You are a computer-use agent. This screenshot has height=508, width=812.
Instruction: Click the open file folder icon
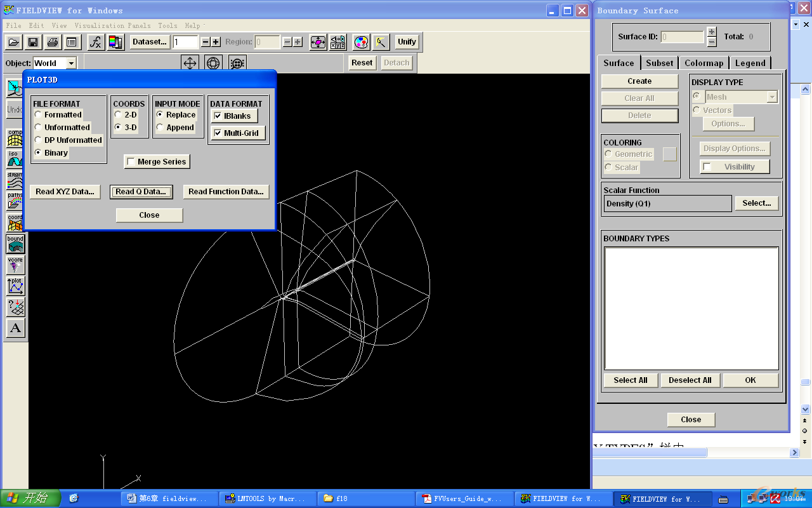click(13, 42)
